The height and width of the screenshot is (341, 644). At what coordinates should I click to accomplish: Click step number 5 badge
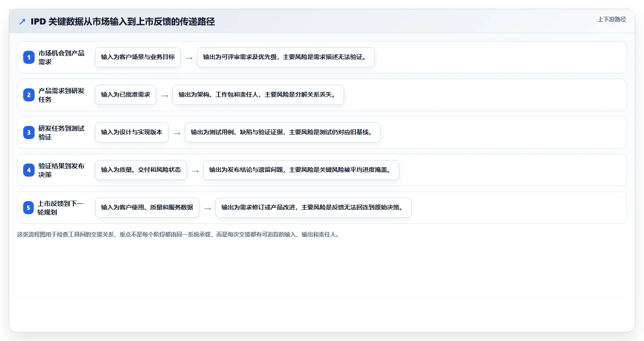coord(29,208)
